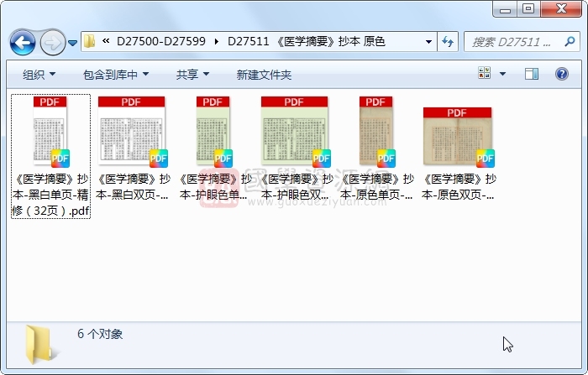
Task: Select the 黑白双页 PDF thumbnail
Action: point(132,132)
